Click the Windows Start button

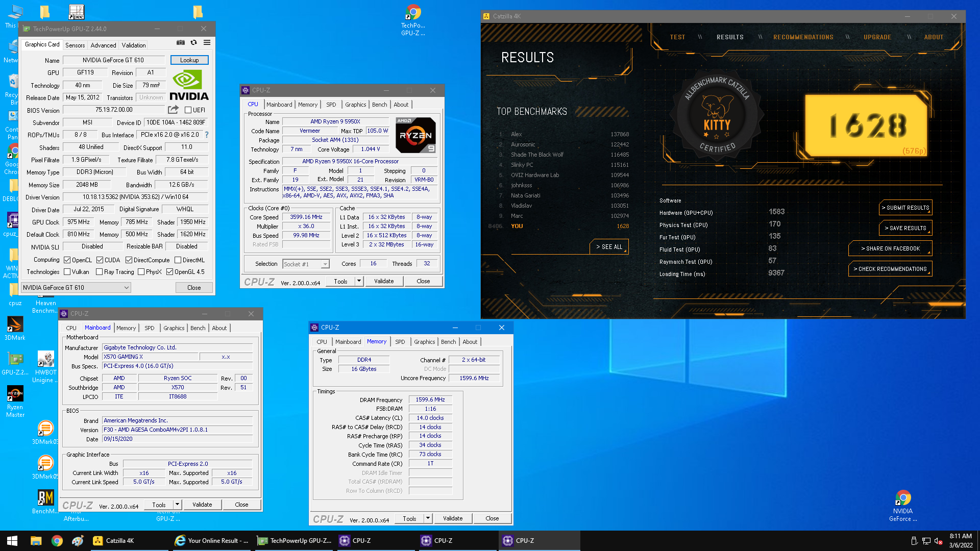point(12,541)
